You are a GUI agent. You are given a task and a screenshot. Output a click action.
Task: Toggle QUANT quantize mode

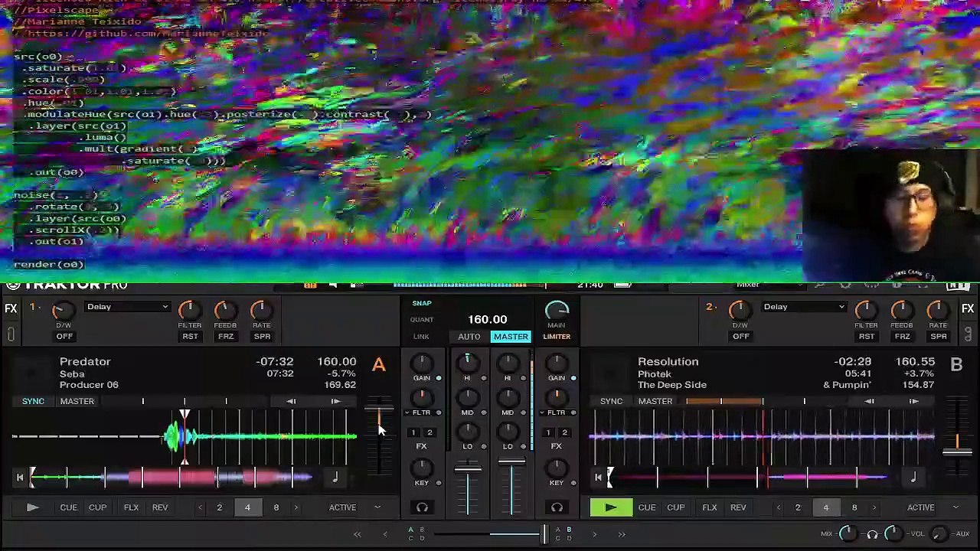[422, 320]
